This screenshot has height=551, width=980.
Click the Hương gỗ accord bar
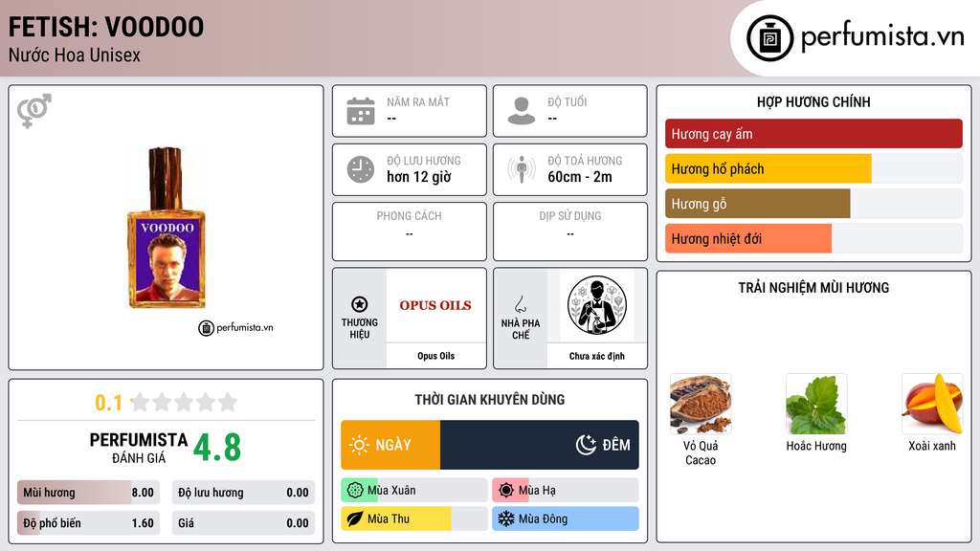click(x=813, y=204)
